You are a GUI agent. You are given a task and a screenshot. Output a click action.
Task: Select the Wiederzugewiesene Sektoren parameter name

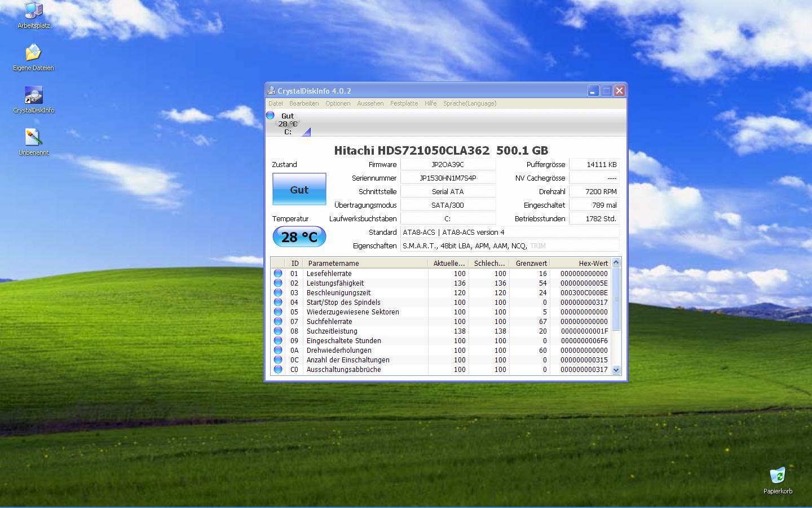coord(352,312)
